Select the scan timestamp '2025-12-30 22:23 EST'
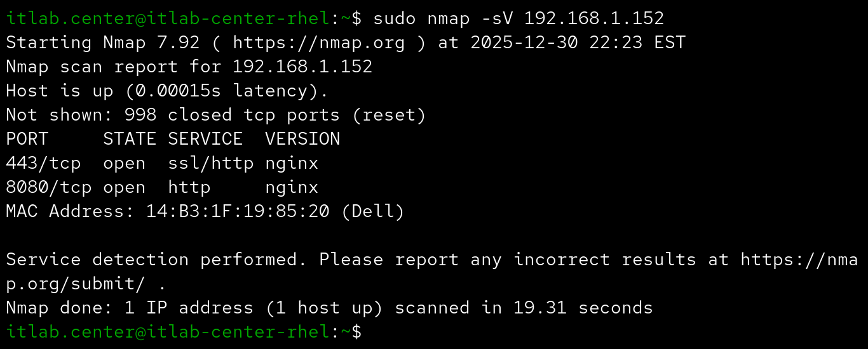This screenshot has width=868, height=349. [578, 43]
